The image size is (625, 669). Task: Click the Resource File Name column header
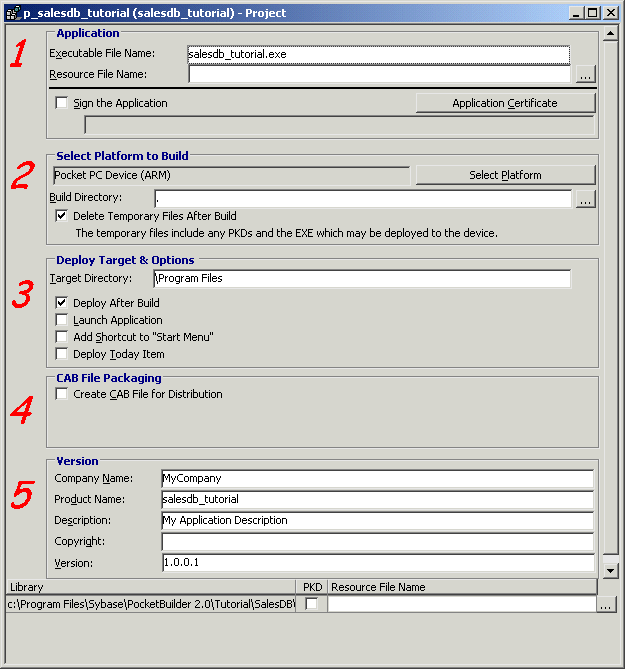462,587
